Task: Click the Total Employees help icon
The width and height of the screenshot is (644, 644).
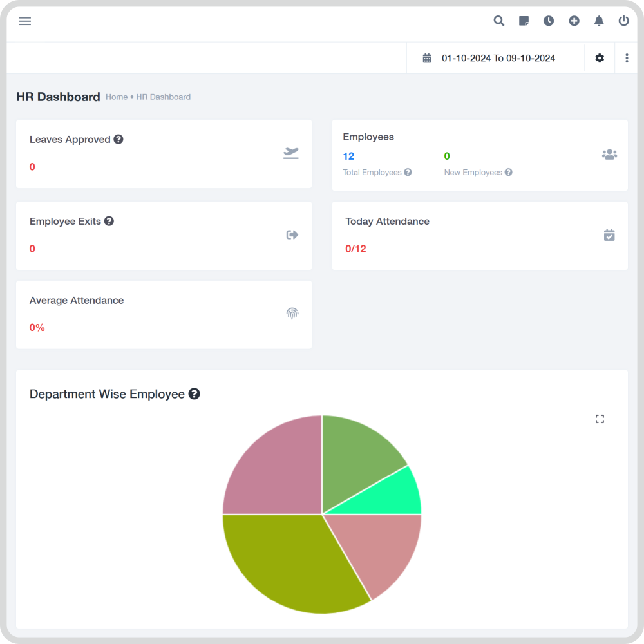Action: click(x=408, y=172)
